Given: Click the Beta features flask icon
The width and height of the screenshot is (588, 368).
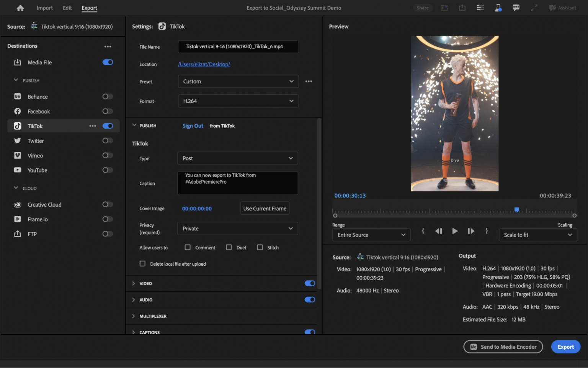Looking at the screenshot, I should point(498,8).
